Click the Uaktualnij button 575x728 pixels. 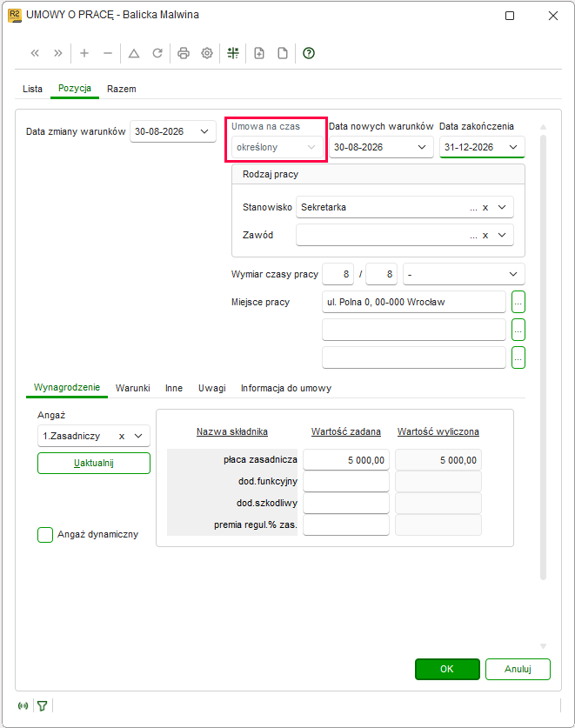coord(94,463)
